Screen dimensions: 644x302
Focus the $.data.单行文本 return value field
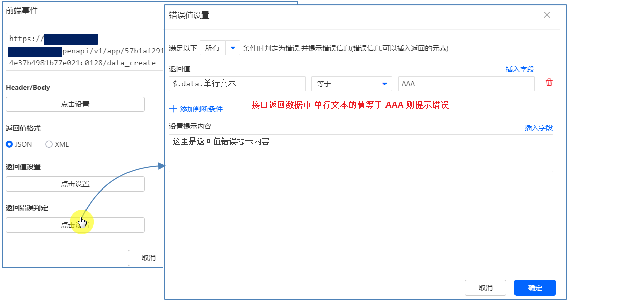coord(237,84)
